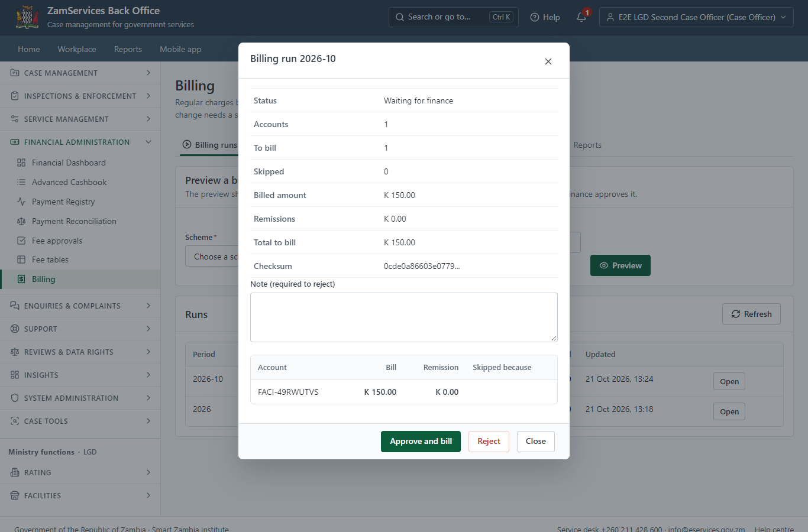Click the System Administration shield icon
This screenshot has height=532, width=808.
click(15, 398)
